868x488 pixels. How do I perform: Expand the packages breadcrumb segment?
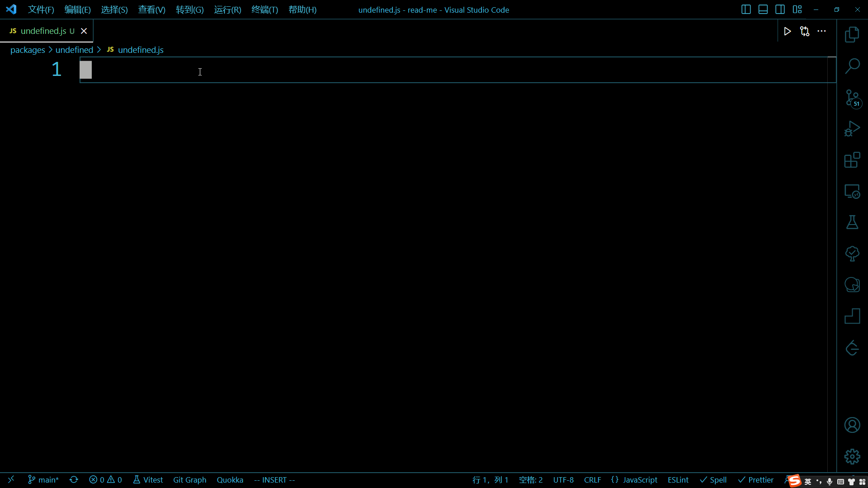[28, 50]
